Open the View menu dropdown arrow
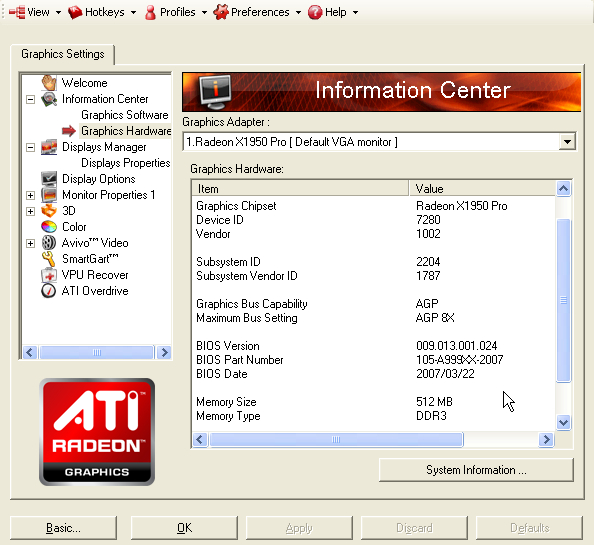594x545 pixels. coord(58,12)
